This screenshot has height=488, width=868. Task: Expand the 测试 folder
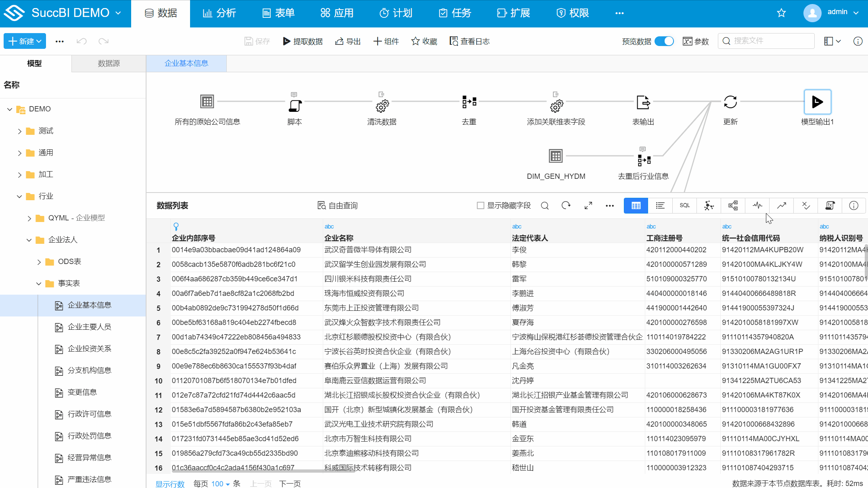[x=19, y=131]
